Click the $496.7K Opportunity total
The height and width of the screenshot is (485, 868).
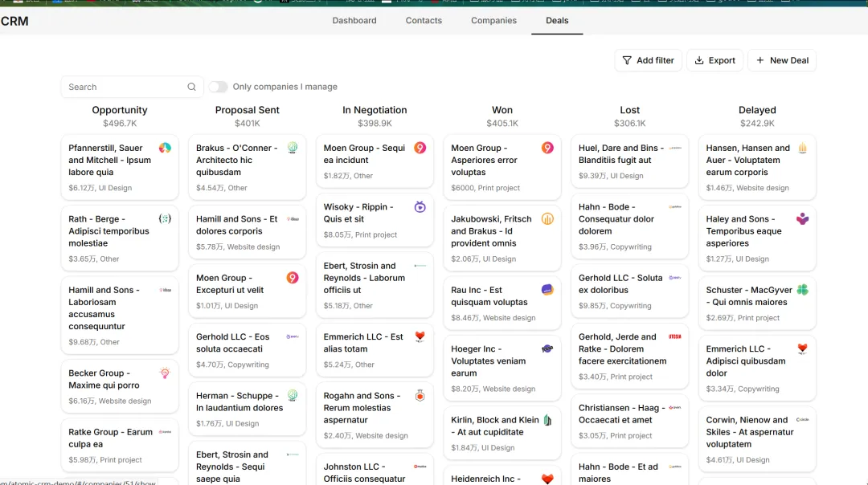(120, 124)
